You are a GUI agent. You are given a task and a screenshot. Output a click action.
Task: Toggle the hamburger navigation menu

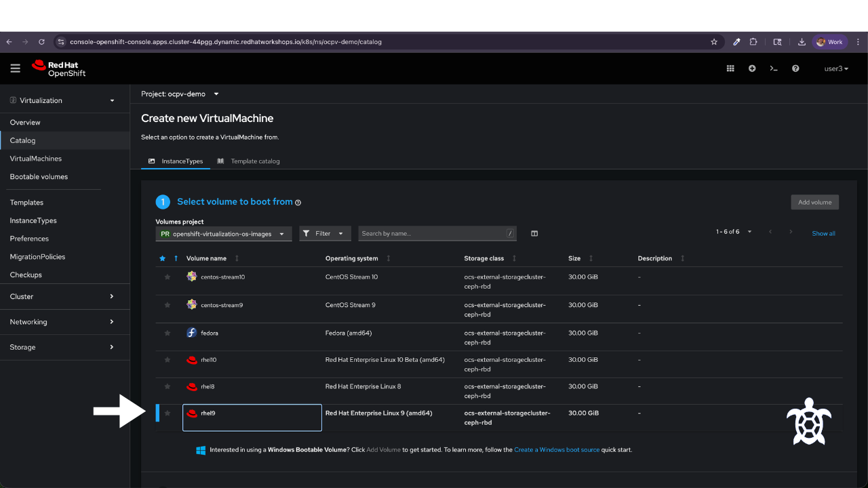click(16, 68)
